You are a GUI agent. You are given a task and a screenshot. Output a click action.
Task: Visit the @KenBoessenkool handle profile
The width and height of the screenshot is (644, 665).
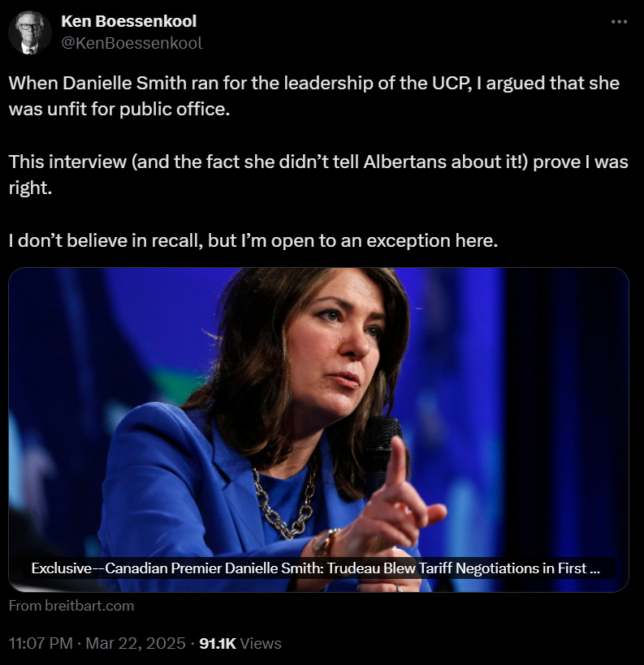pyautogui.click(x=132, y=43)
